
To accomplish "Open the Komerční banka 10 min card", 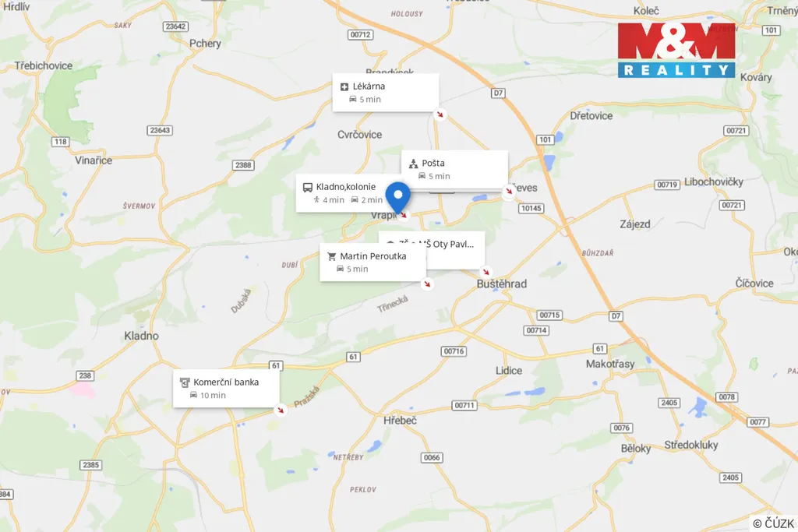I will pyautogui.click(x=226, y=389).
